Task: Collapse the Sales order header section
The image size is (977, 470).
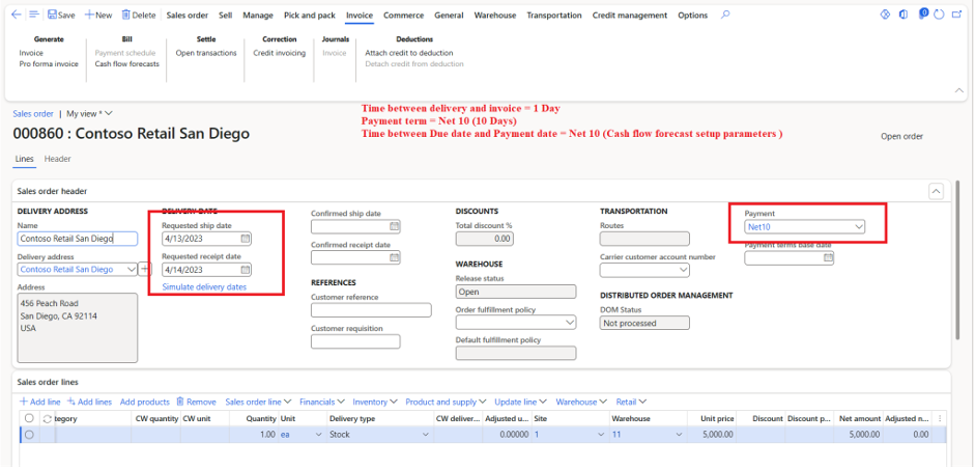Action: point(936,191)
